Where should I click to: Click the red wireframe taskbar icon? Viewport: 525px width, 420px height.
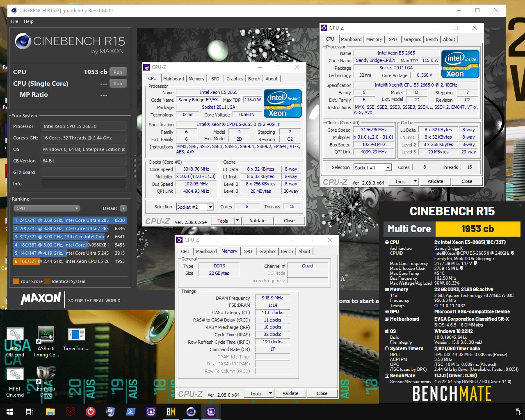point(71,412)
